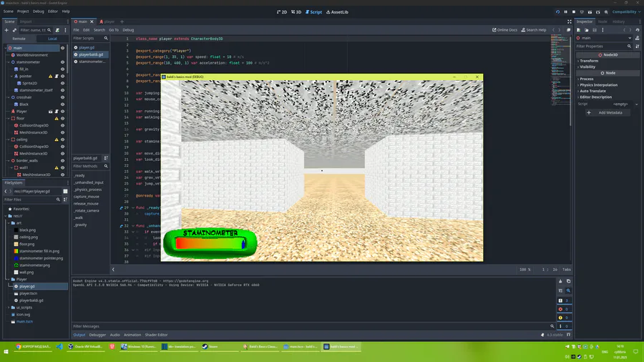
Task: Hide the fill_in node
Action: [63, 69]
